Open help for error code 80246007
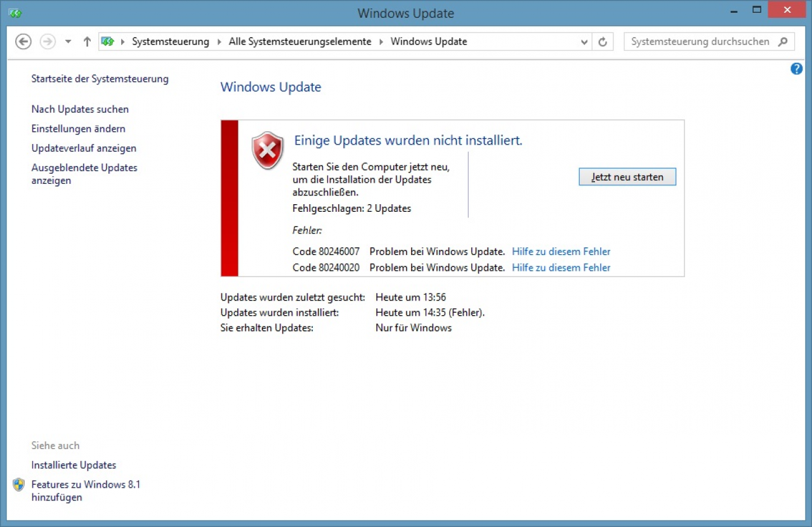Image resolution: width=812 pixels, height=527 pixels. (561, 252)
